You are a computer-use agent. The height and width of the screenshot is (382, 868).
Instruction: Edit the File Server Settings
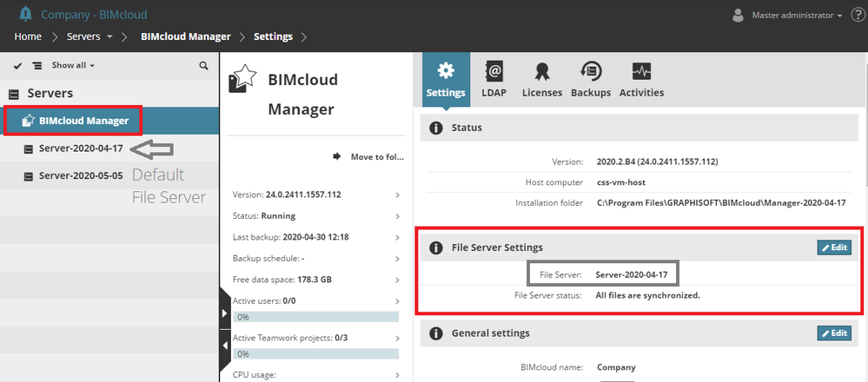tap(834, 247)
